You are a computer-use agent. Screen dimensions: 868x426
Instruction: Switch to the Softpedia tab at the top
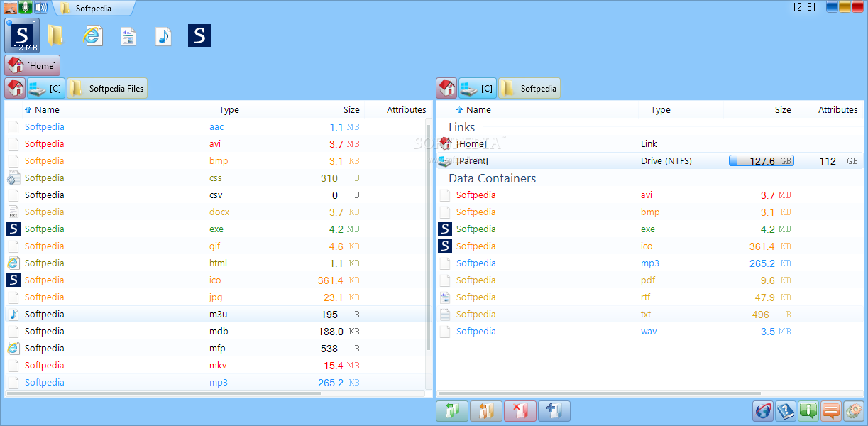[92, 9]
